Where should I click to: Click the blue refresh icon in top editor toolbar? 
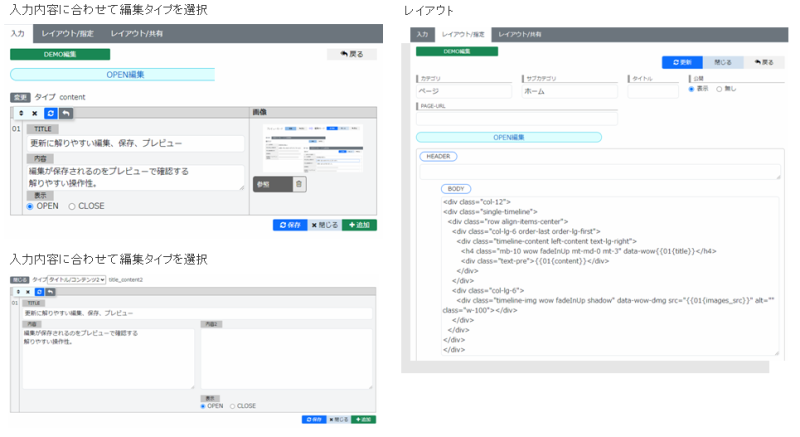pyautogui.click(x=51, y=114)
